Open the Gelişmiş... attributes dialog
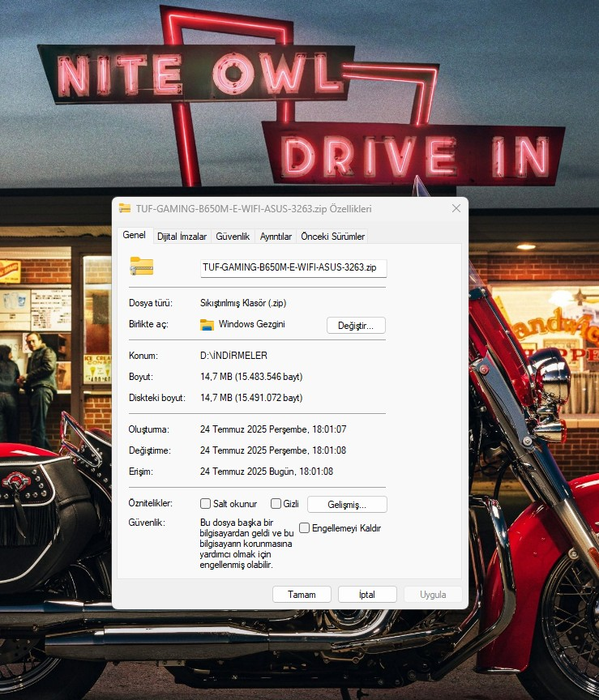This screenshot has width=599, height=700. (347, 505)
